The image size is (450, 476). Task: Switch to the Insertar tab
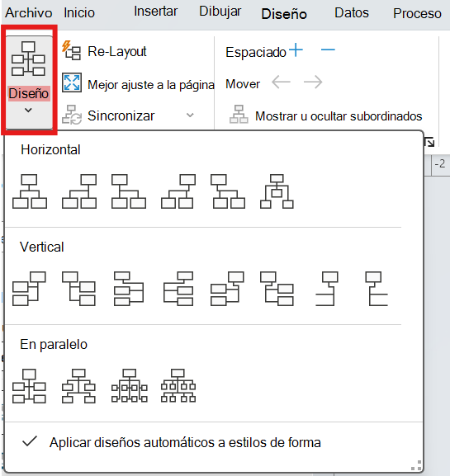click(155, 12)
